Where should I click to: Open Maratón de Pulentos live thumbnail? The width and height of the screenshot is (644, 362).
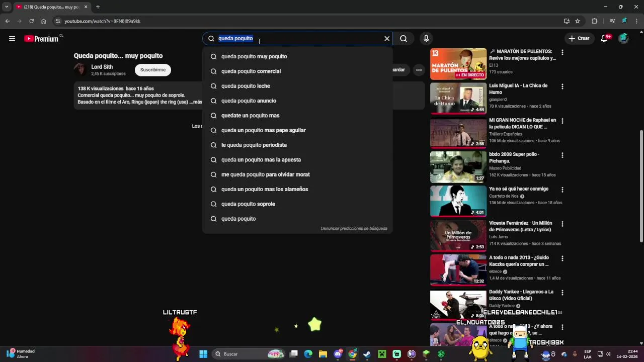pos(458,64)
